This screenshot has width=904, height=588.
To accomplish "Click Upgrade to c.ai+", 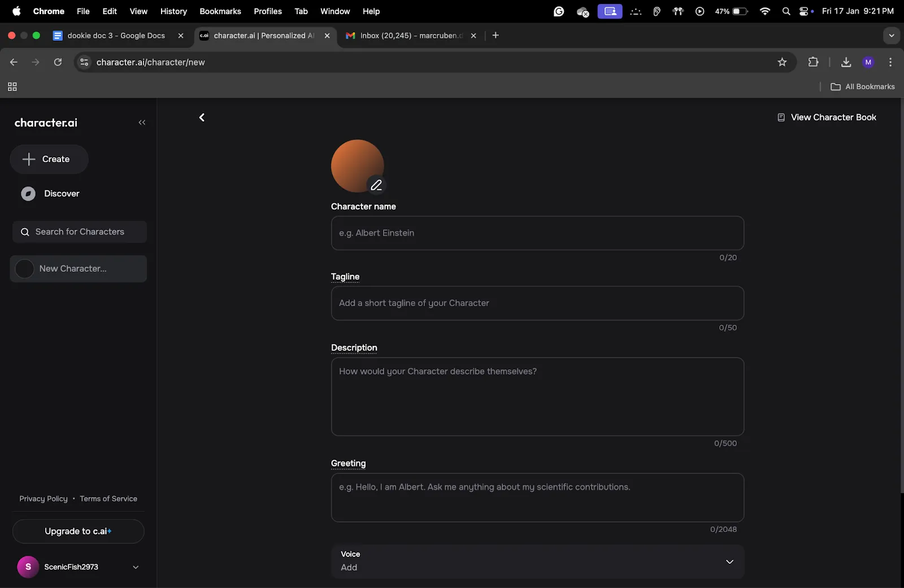I will pos(78,532).
